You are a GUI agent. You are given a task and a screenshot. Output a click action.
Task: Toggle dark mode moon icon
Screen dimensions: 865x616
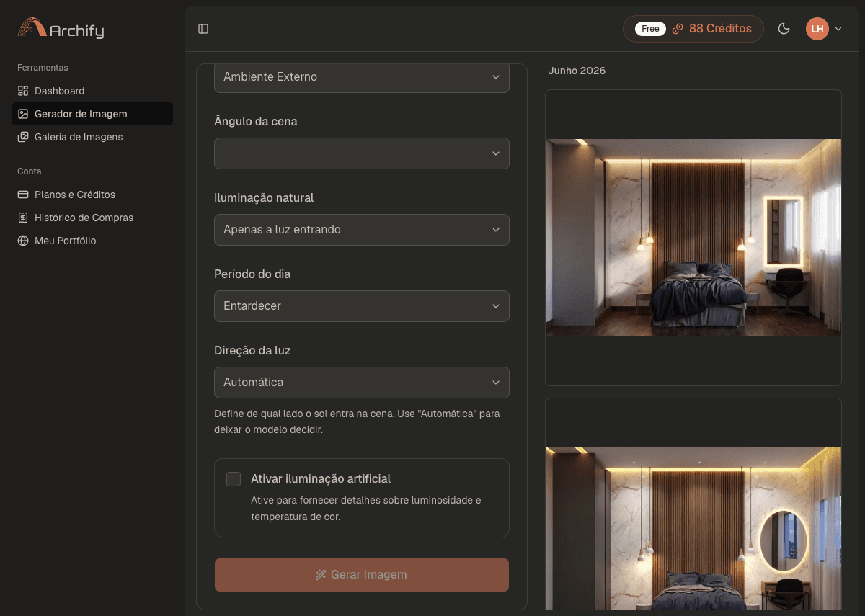tap(784, 29)
